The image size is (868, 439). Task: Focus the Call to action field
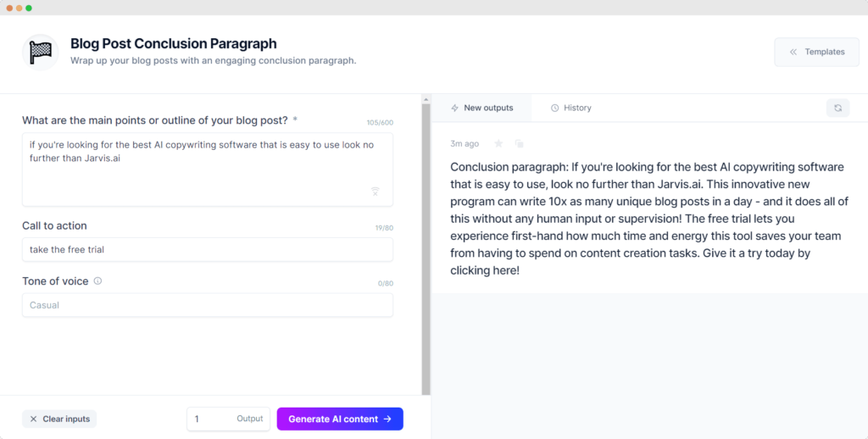[x=208, y=250]
